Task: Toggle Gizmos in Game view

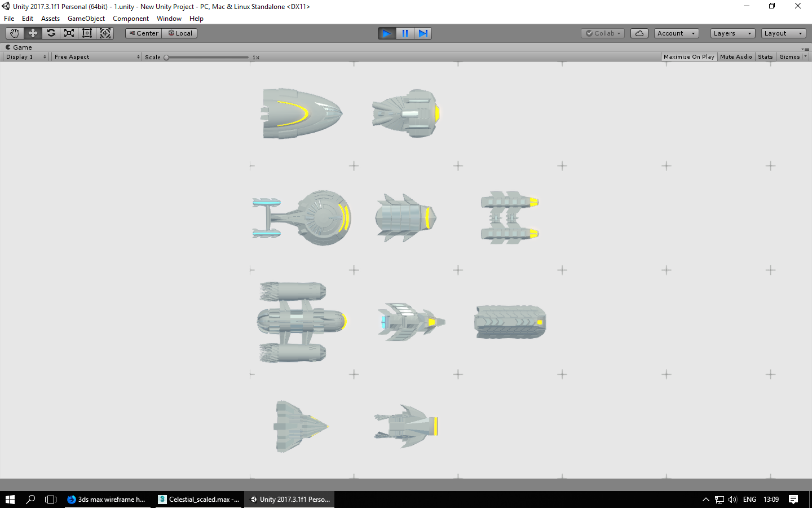Action: coord(789,57)
